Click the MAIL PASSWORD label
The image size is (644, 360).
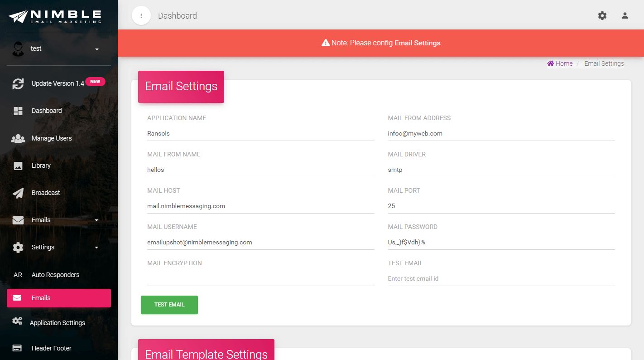pos(413,227)
